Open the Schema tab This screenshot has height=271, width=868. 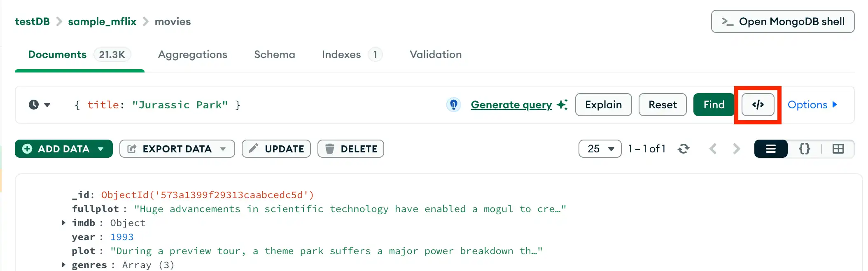(x=275, y=54)
